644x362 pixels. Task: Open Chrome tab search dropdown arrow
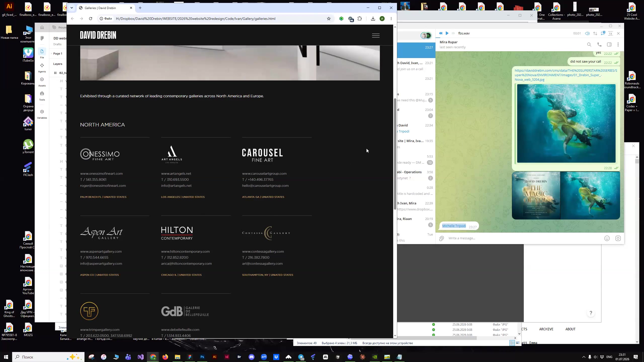(72, 8)
